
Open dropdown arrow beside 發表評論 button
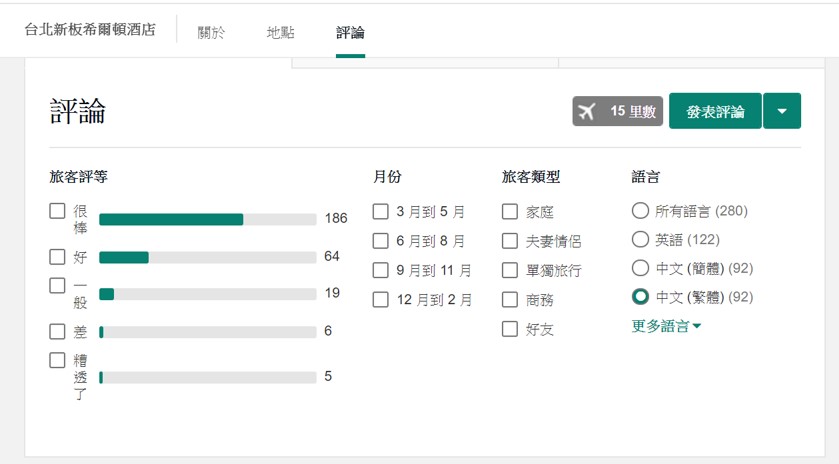pyautogui.click(x=782, y=111)
